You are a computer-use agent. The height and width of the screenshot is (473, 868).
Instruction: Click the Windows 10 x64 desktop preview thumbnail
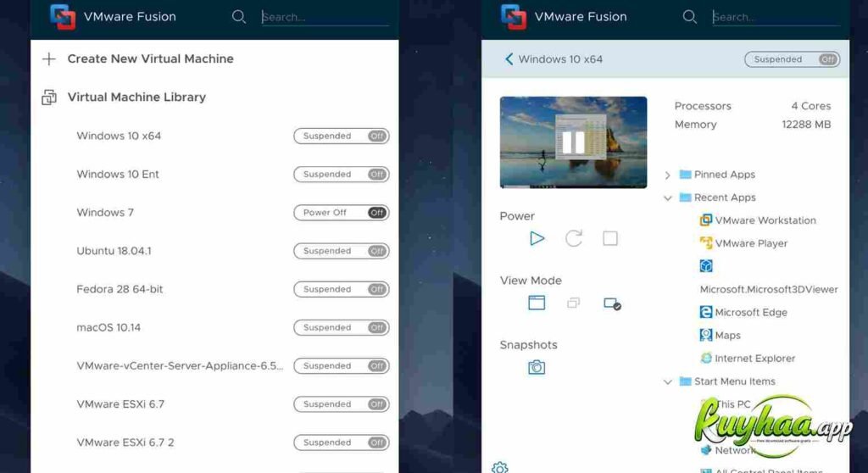point(573,142)
